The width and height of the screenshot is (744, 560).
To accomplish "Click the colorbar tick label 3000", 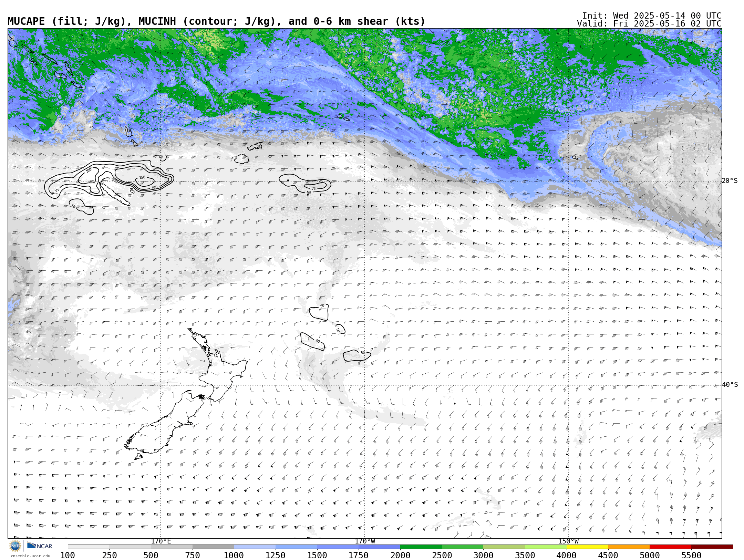I will point(483,555).
